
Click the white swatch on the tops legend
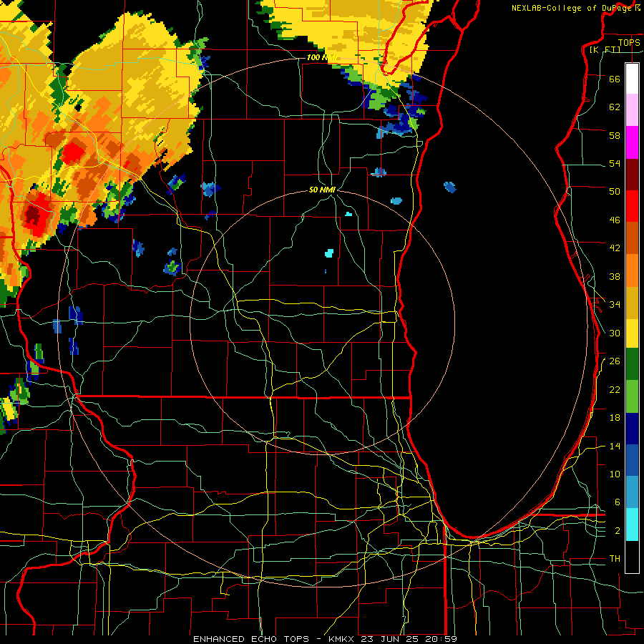click(x=632, y=79)
